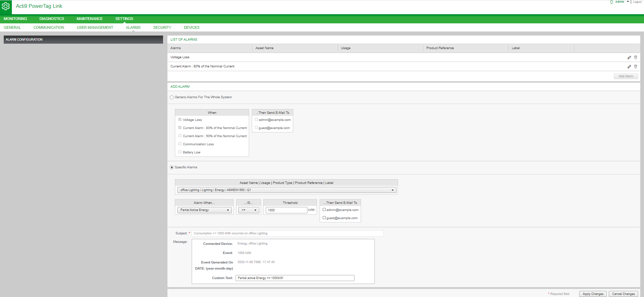Select the Specific Alarms radio button

tap(172, 168)
